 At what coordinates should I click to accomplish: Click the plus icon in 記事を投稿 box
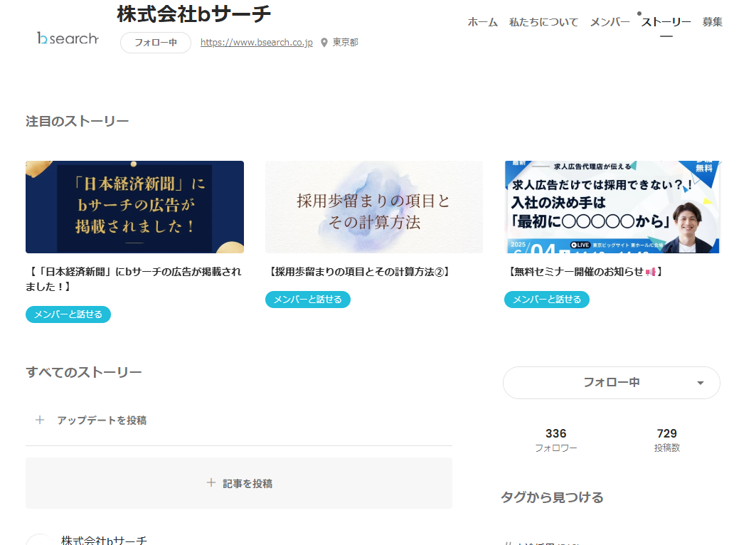coord(211,483)
